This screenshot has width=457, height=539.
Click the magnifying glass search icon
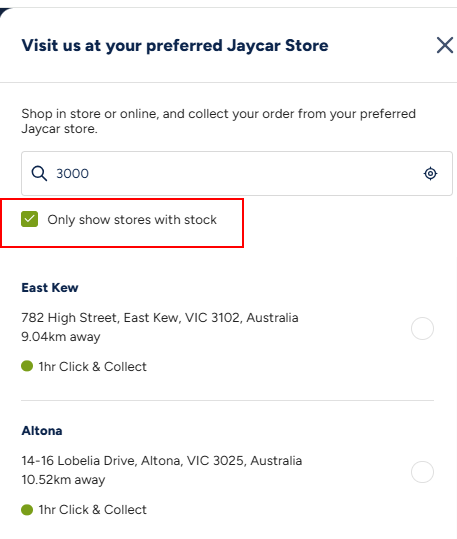(x=39, y=173)
